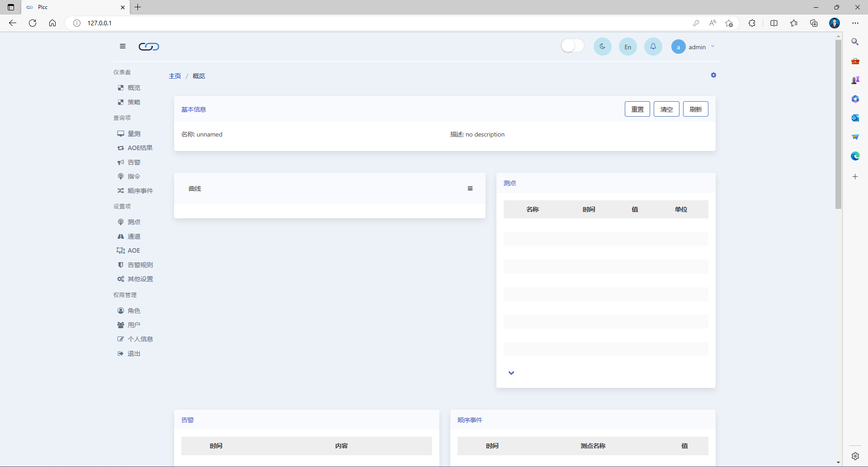The width and height of the screenshot is (868, 467).
Task: Toggle the sidebar hamburger menu icon
Action: click(x=123, y=46)
